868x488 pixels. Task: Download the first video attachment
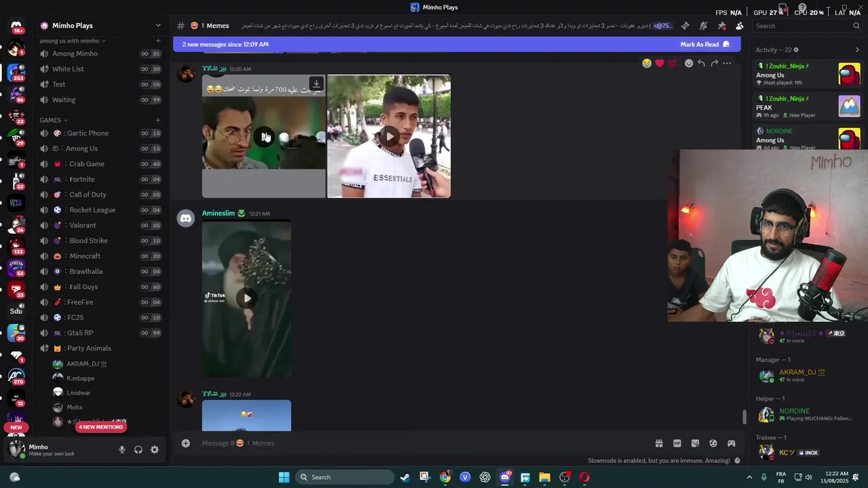pyautogui.click(x=316, y=83)
